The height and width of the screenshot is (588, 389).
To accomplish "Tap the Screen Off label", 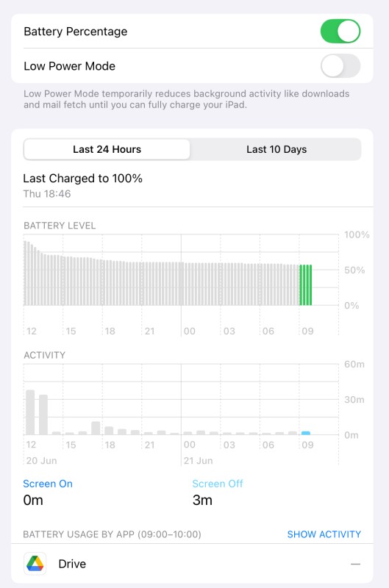I will point(218,484).
